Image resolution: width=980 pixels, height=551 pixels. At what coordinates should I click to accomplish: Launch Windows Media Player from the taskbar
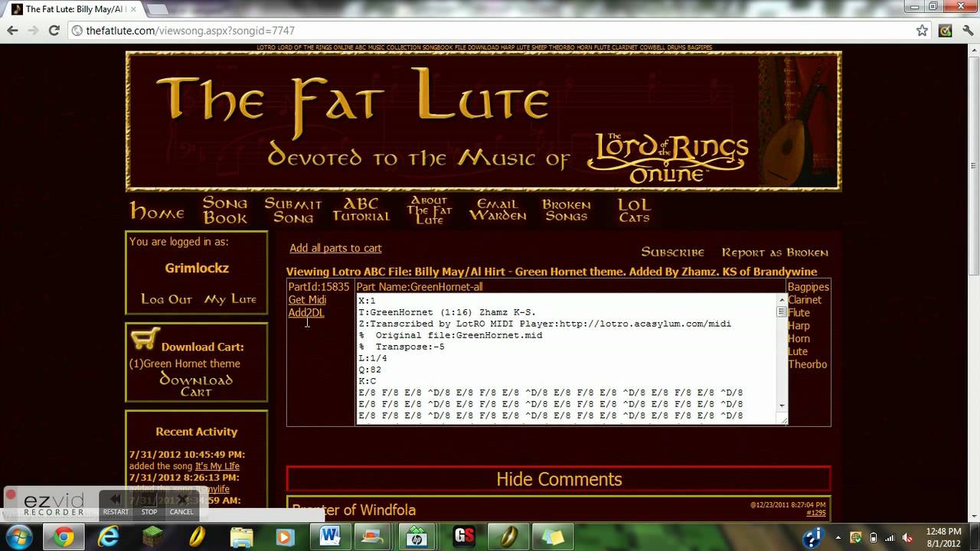(285, 536)
